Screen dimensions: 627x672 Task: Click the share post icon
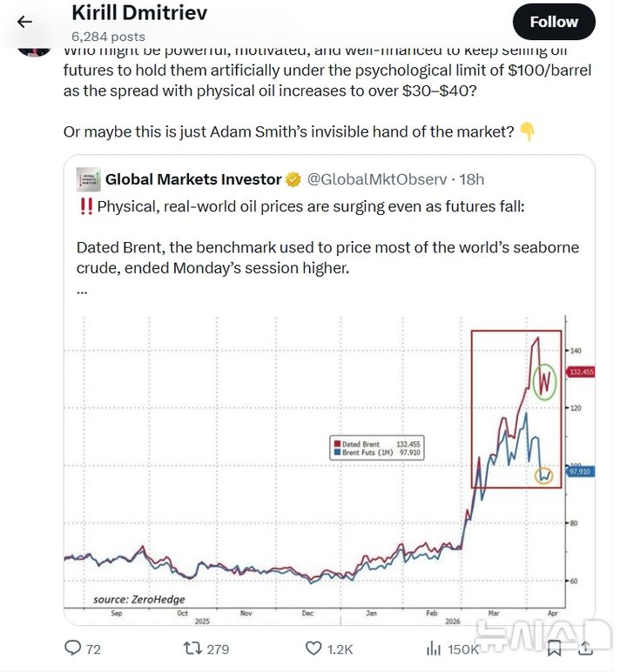[585, 648]
